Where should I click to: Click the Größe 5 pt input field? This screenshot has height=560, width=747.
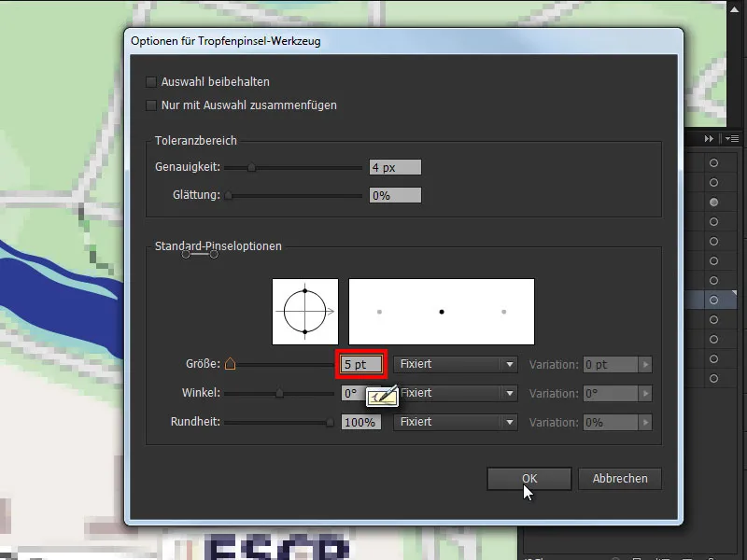pos(361,364)
